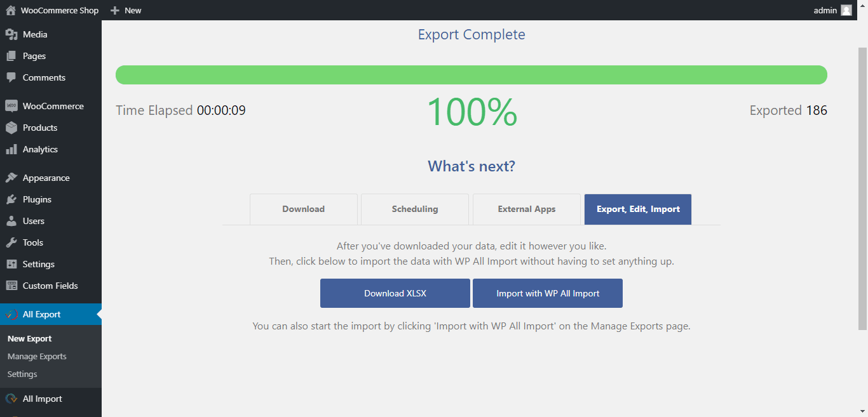Click New in the admin bar
868x417 pixels.
126,10
